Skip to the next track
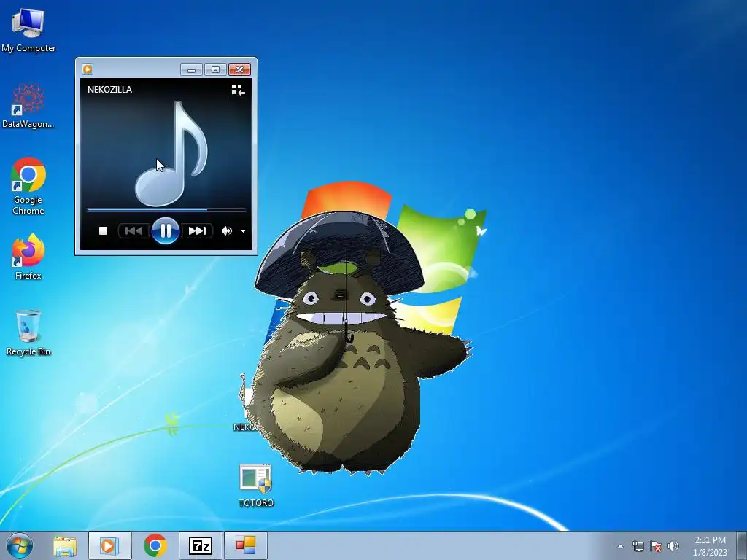The image size is (747, 560). tap(197, 231)
